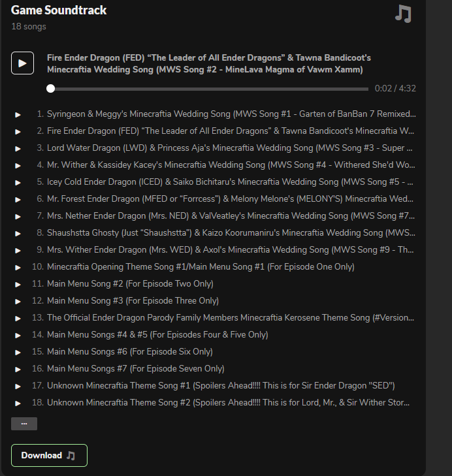Viewport: 452px width, 476px height.
Task: Play track 3 Lord Water Dragon arrow icon
Action: point(18,148)
